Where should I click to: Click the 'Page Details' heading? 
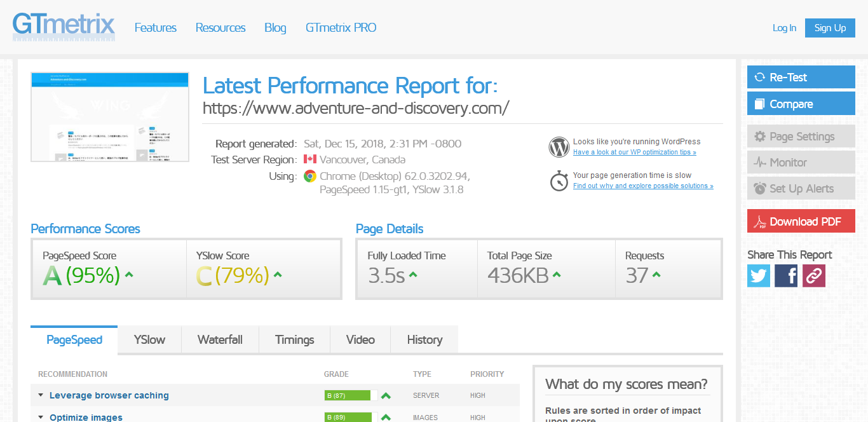(x=390, y=229)
